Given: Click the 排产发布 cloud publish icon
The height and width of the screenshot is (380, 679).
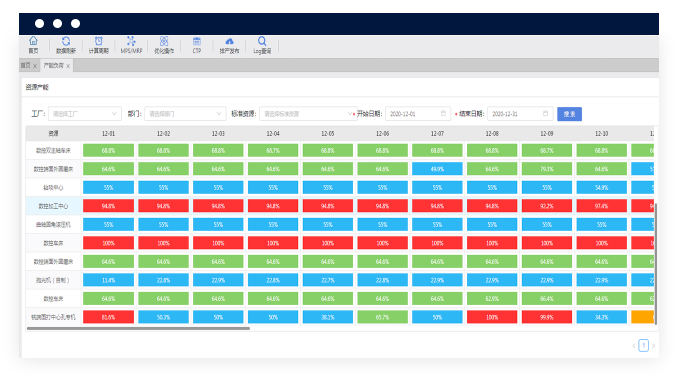Looking at the screenshot, I should pyautogui.click(x=230, y=41).
